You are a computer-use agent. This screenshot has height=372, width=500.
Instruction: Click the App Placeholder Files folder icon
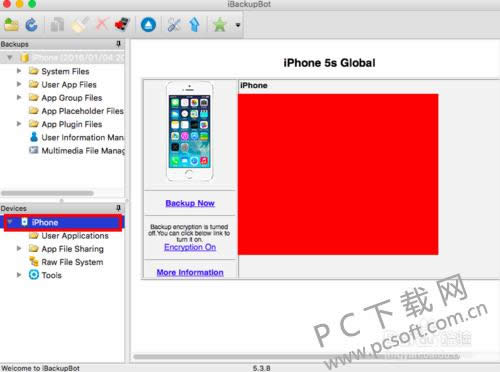tap(33, 110)
